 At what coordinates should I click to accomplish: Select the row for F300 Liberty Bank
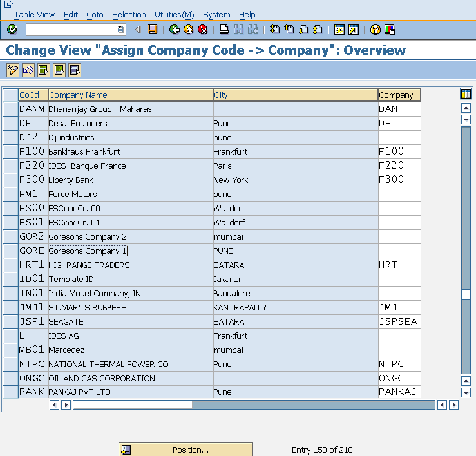tap(10, 180)
